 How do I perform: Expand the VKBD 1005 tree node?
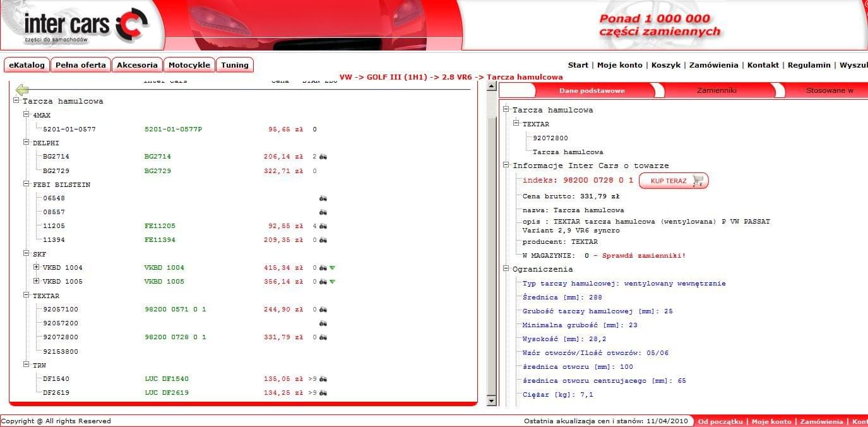coord(37,281)
